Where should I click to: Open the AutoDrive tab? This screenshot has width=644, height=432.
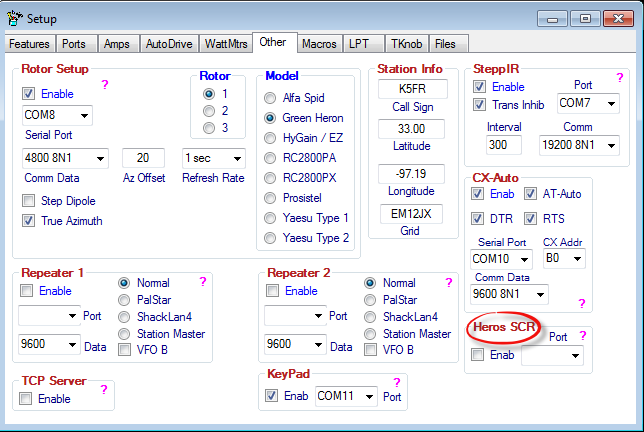pos(169,44)
